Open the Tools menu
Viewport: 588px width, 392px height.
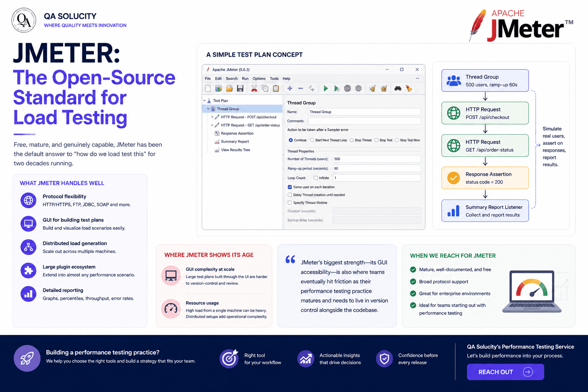(x=274, y=78)
